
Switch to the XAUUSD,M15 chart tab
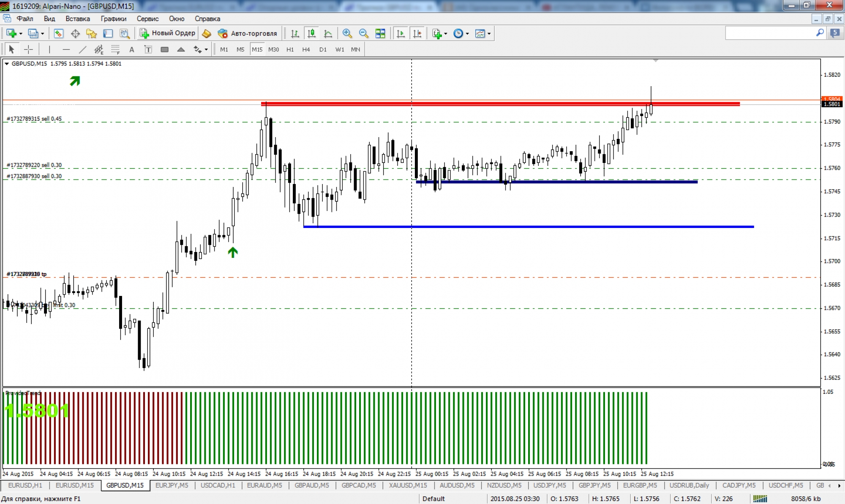click(x=408, y=485)
